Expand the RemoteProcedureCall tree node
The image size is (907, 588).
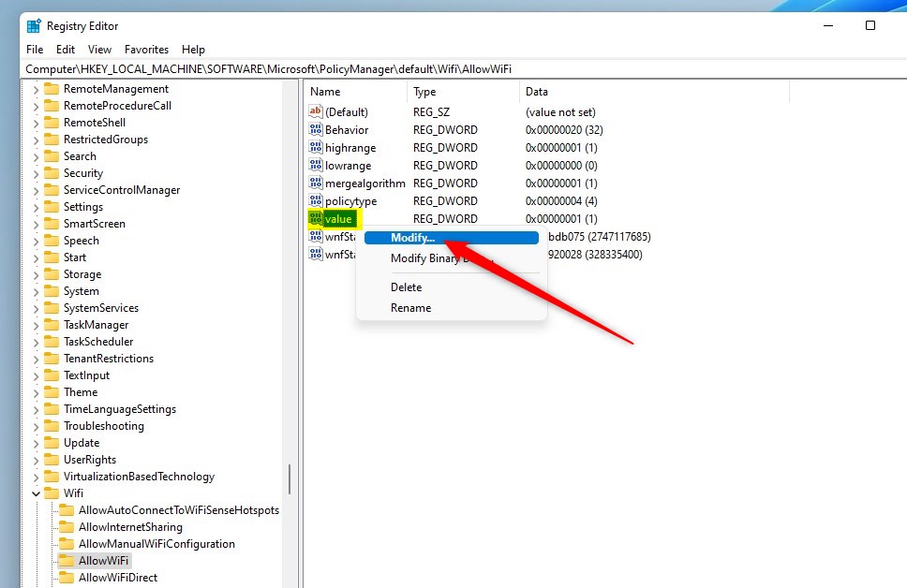coord(36,107)
